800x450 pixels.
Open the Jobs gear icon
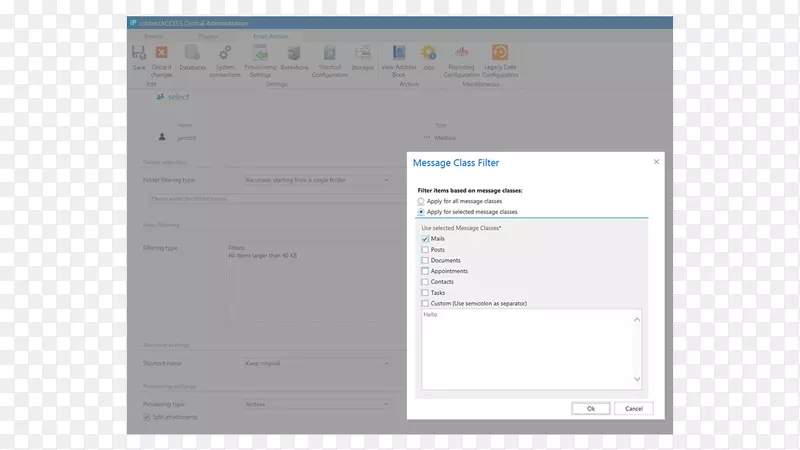pos(429,52)
